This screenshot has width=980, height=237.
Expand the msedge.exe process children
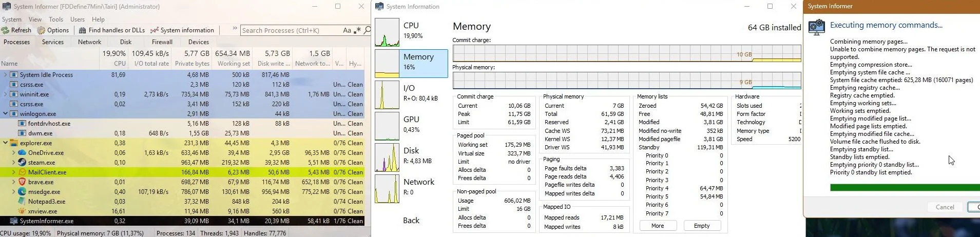[x=13, y=192]
